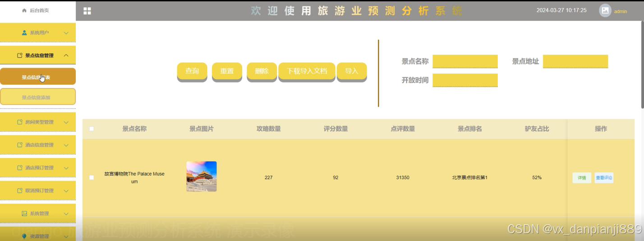This screenshot has width=644, height=241.
Task: Click the 攻略数量 column header
Action: click(269, 129)
